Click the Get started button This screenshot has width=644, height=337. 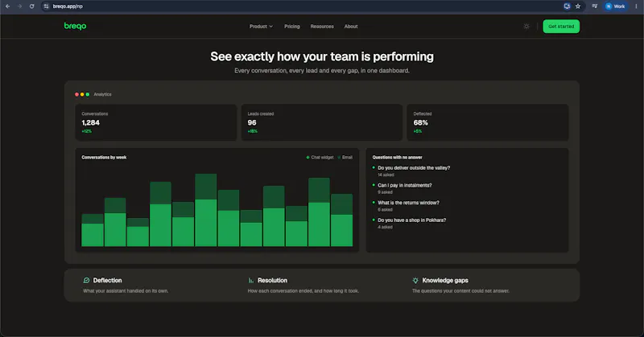coord(561,27)
